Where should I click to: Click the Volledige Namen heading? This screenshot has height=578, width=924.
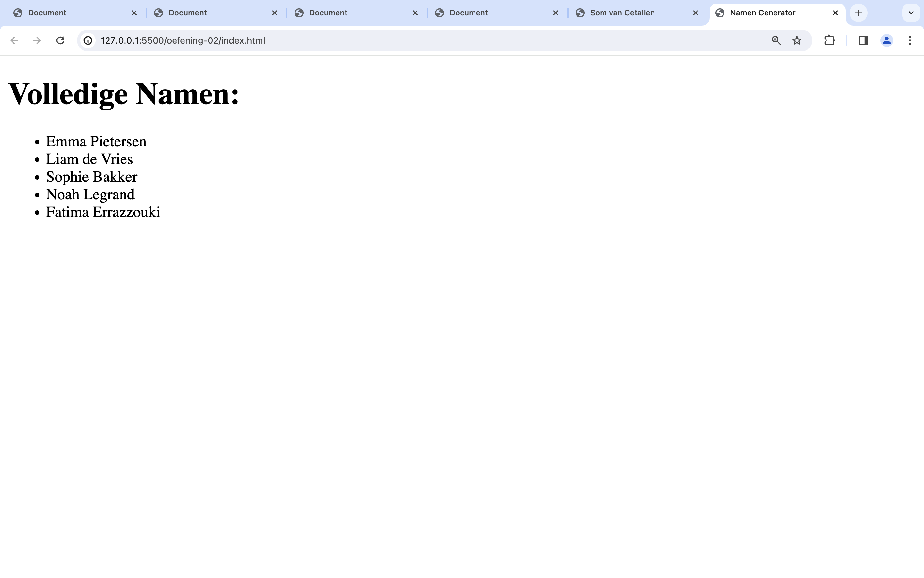tap(124, 94)
